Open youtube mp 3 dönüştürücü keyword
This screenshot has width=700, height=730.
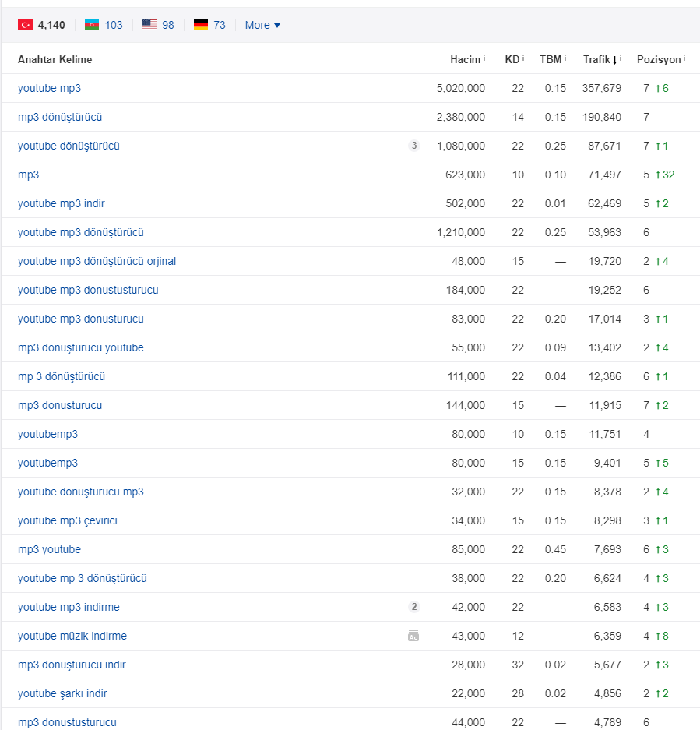click(x=83, y=578)
